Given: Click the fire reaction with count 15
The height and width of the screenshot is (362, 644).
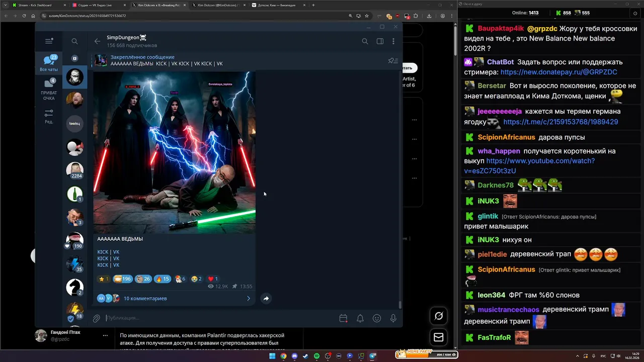Looking at the screenshot, I should [x=163, y=279].
